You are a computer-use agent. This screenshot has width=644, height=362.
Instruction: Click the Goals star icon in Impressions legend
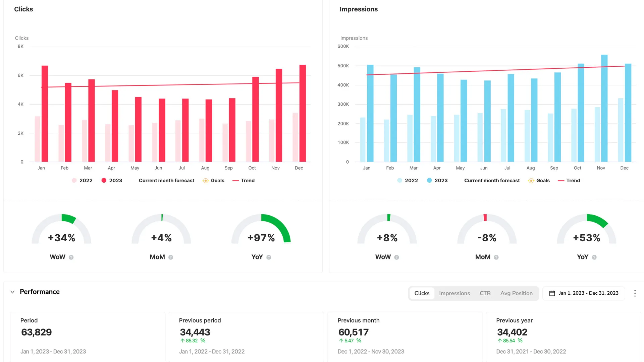click(x=531, y=180)
